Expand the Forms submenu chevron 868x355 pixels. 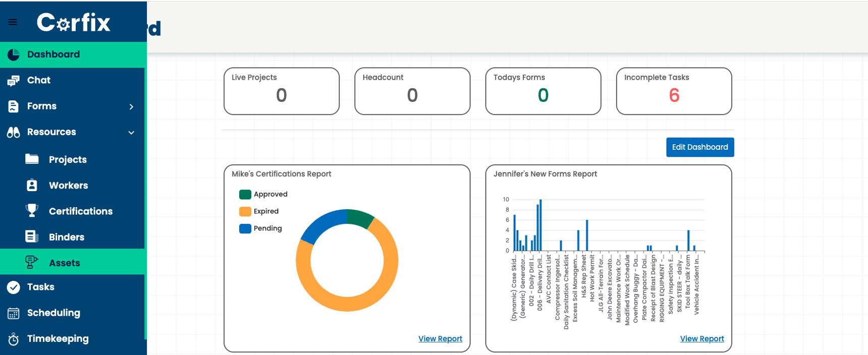[x=131, y=107]
